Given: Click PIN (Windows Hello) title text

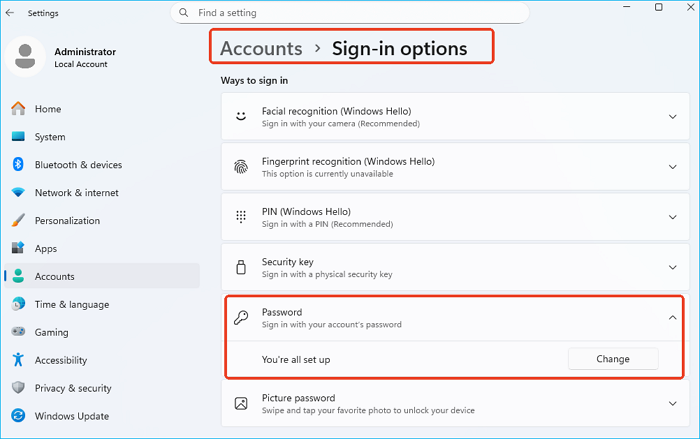Looking at the screenshot, I should coord(306,212).
